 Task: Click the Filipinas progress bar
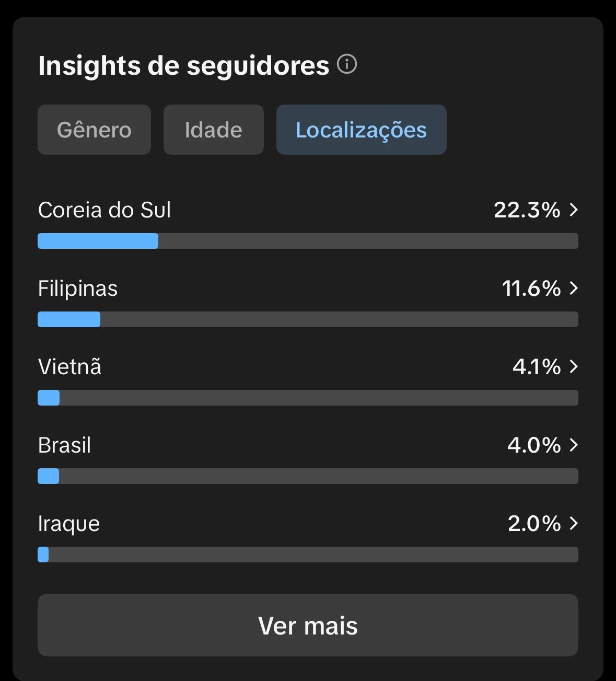click(x=308, y=319)
